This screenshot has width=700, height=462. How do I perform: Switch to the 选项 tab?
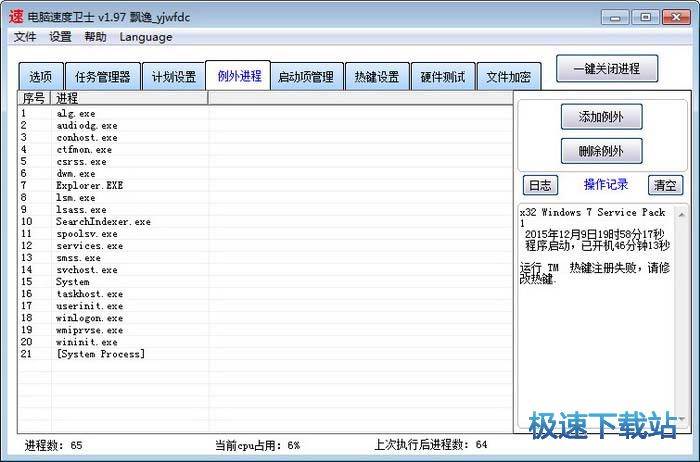[x=41, y=77]
